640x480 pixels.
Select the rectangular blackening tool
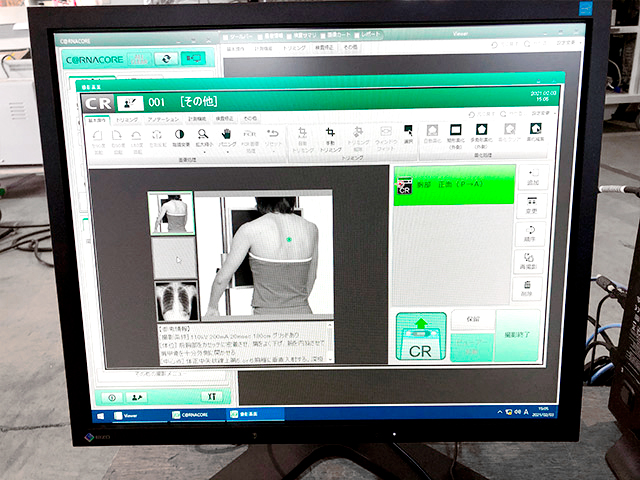[x=456, y=130]
